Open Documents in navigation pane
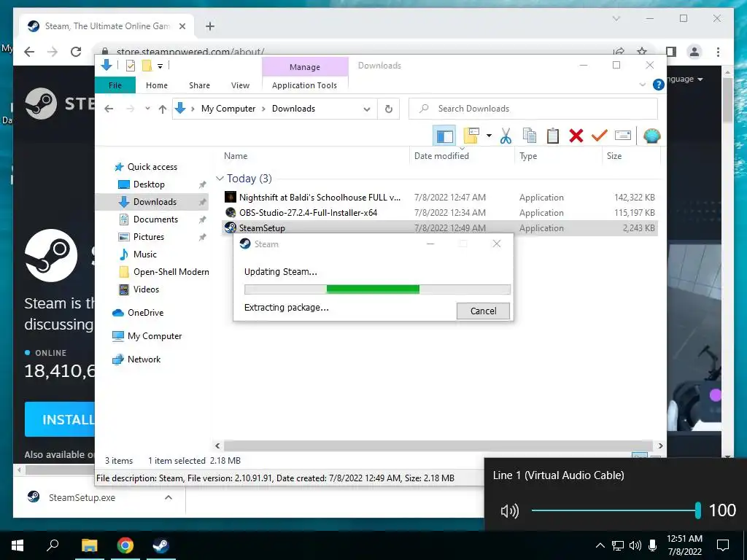The image size is (747, 560). click(155, 219)
